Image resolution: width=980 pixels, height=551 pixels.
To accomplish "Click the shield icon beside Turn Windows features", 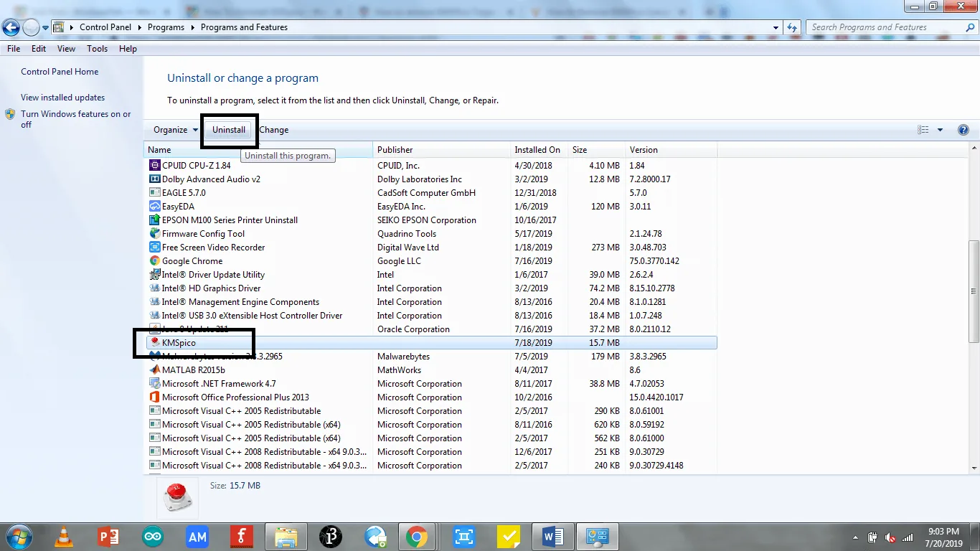I will 10,114.
